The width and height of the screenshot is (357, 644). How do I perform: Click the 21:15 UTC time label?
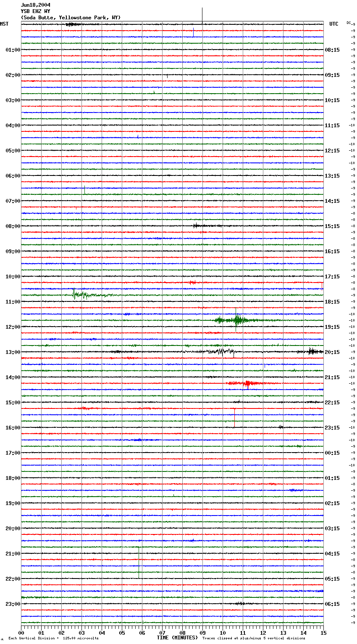[x=332, y=377]
